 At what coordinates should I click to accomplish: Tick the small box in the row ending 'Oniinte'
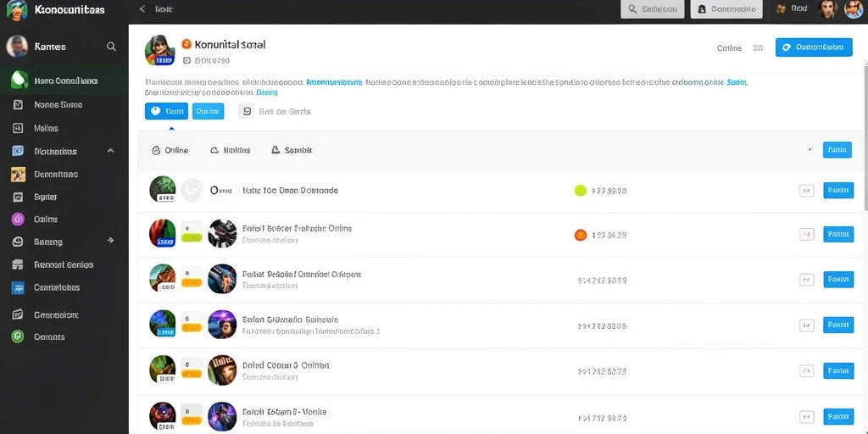pyautogui.click(x=807, y=371)
